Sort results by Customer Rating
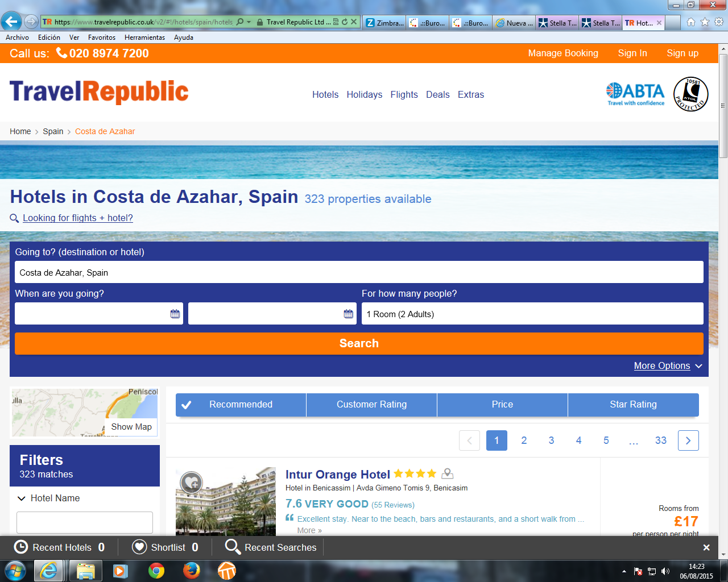 pyautogui.click(x=371, y=405)
